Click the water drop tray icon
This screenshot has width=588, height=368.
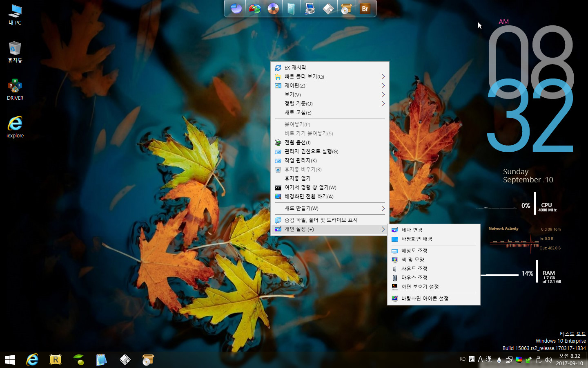tap(499, 360)
